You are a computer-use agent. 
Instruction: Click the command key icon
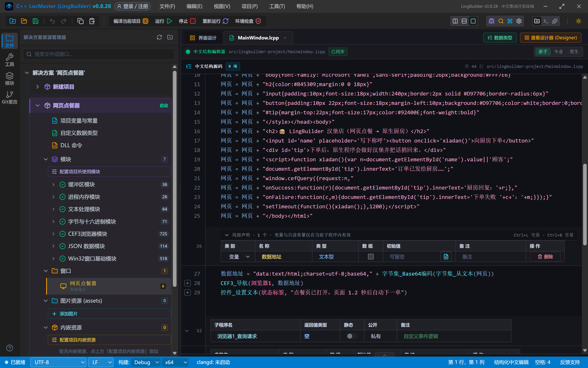click(x=510, y=21)
